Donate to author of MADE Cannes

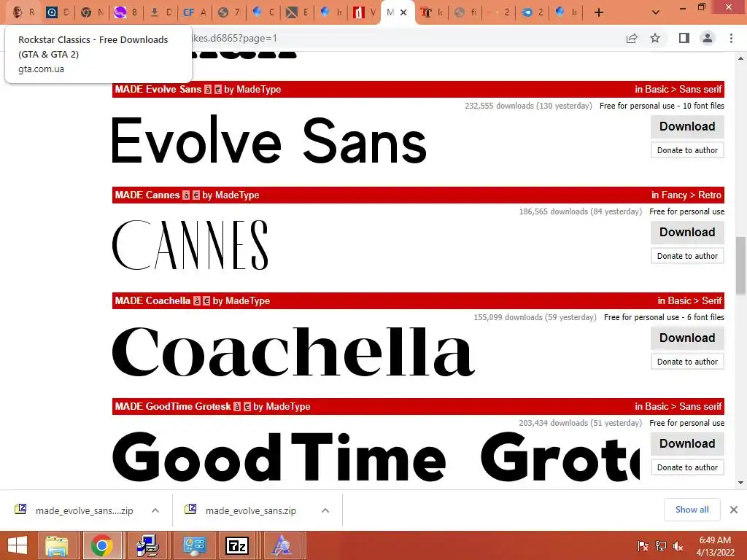pos(687,256)
